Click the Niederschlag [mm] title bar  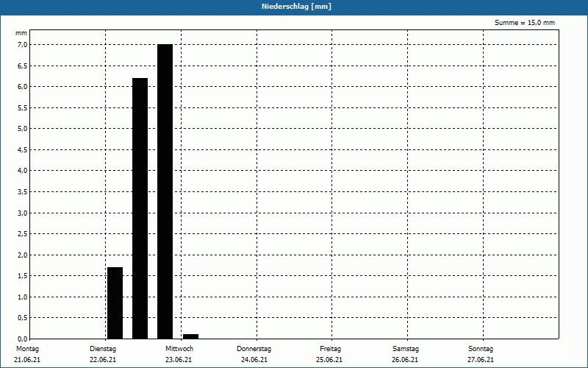(294, 7)
